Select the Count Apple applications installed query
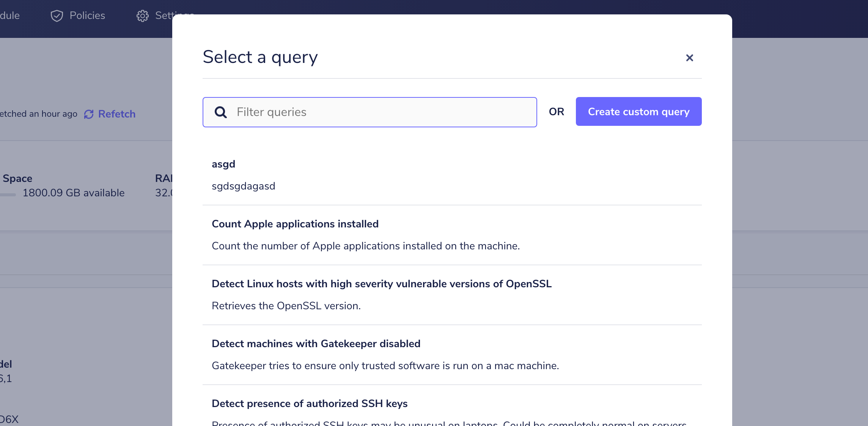 tap(295, 224)
